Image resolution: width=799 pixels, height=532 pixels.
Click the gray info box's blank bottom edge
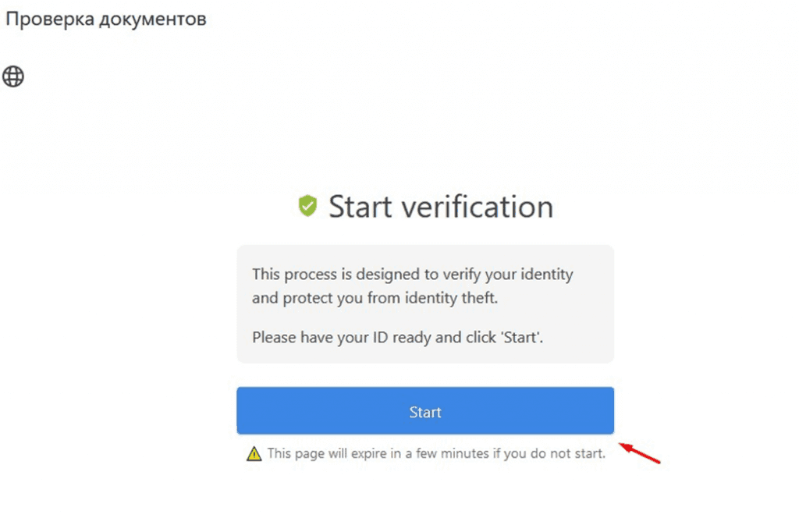click(425, 358)
